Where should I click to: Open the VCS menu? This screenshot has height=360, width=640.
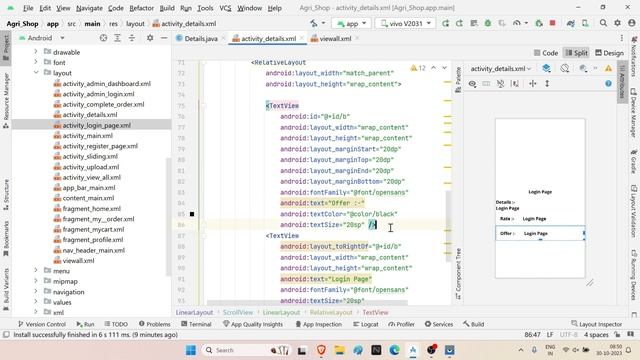click(x=225, y=8)
